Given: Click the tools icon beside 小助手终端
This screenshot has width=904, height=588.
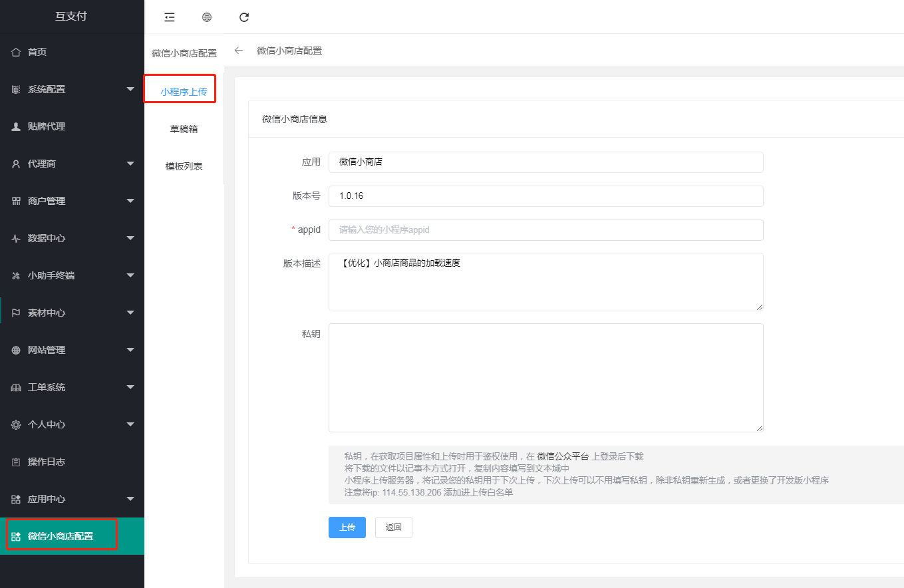Looking at the screenshot, I should 17,275.
